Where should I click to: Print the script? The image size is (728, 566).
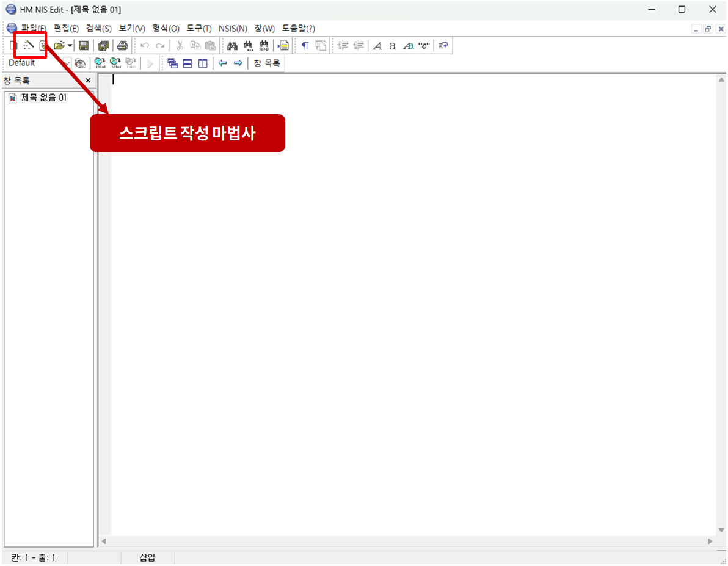pos(123,46)
